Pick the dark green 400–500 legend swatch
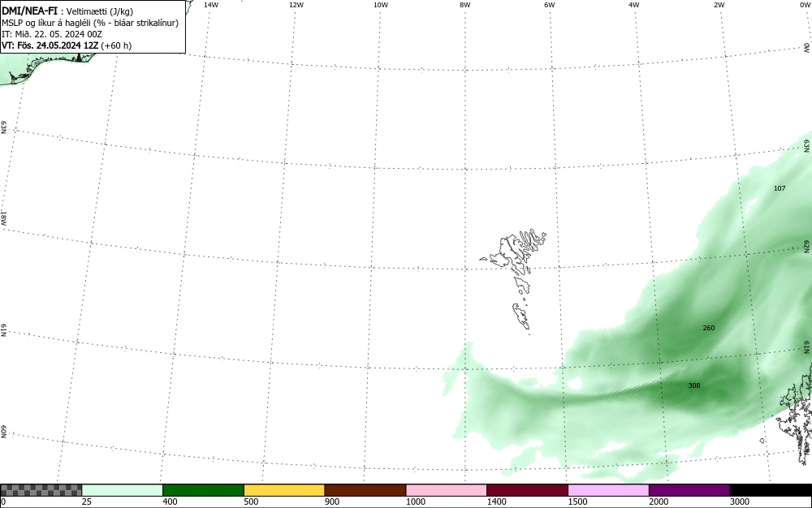This screenshot has height=508, width=812. [203, 490]
